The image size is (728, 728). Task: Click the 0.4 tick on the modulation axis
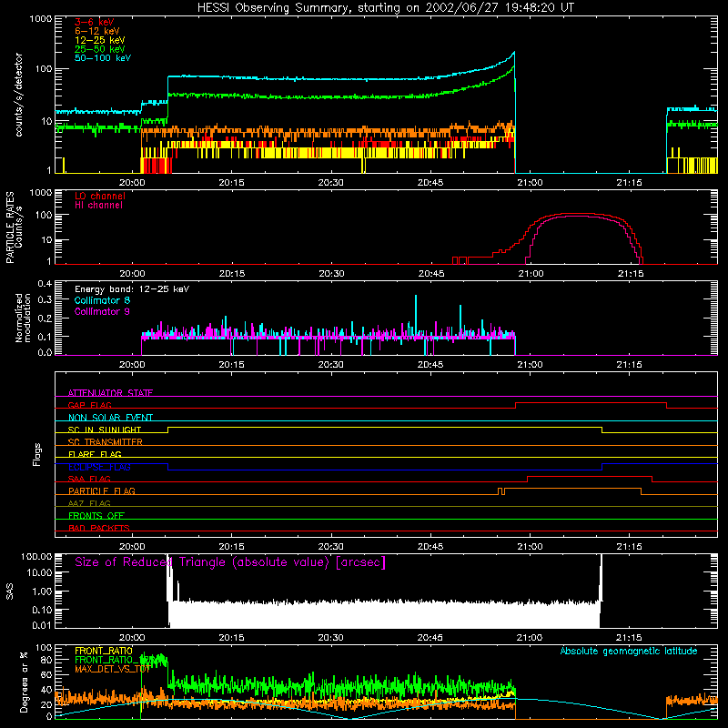coord(45,284)
